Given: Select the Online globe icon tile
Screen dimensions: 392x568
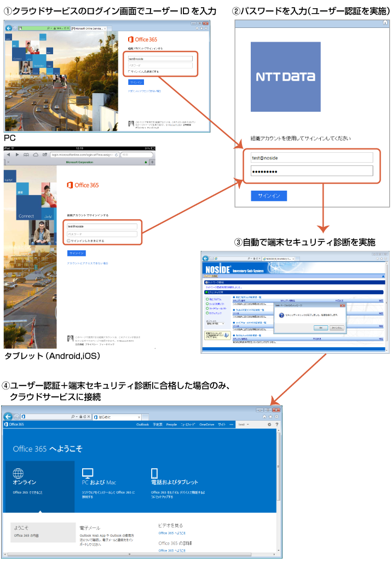Looking at the screenshot, I should (18, 473).
